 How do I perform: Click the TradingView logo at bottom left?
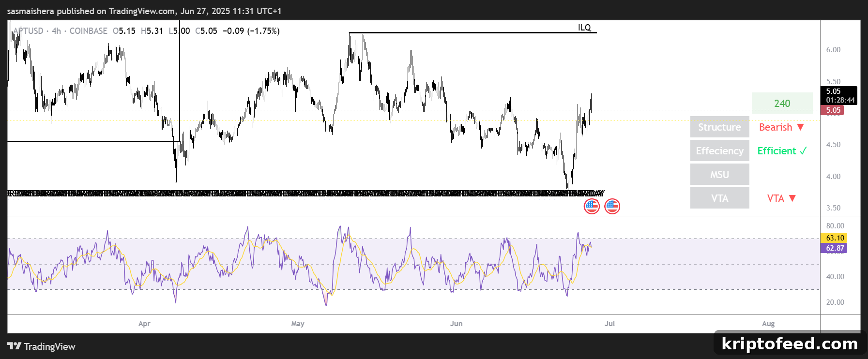coord(42,346)
